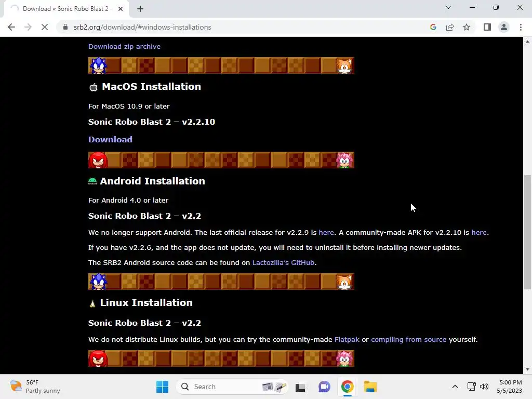Image resolution: width=532 pixels, height=399 pixels.
Task: Click the MacOS Download link
Action: click(x=110, y=139)
